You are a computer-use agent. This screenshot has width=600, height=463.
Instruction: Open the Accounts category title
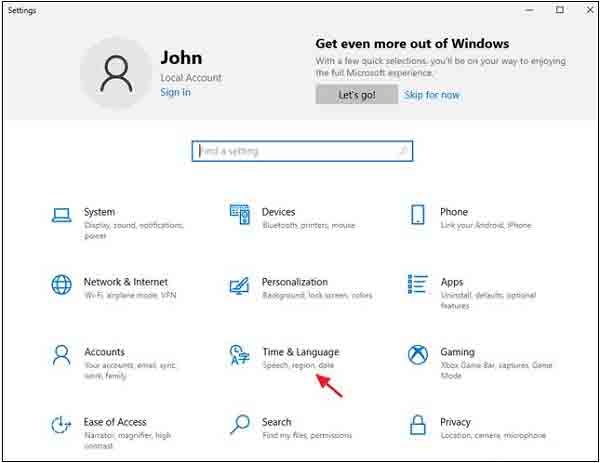104,352
